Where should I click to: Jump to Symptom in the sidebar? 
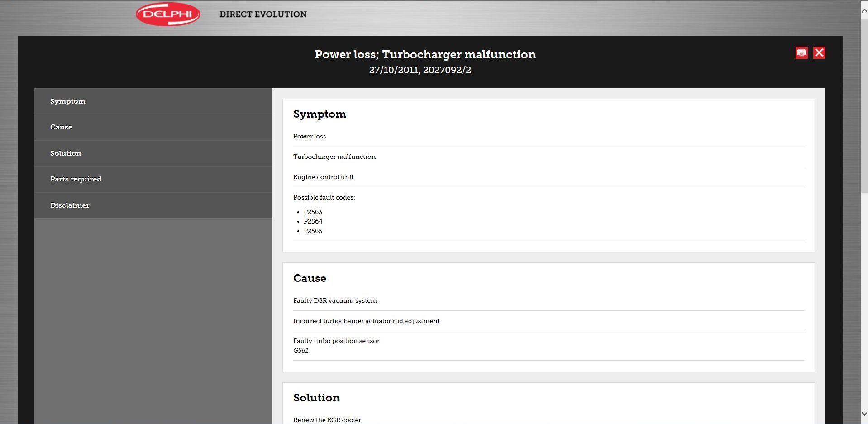(68, 101)
